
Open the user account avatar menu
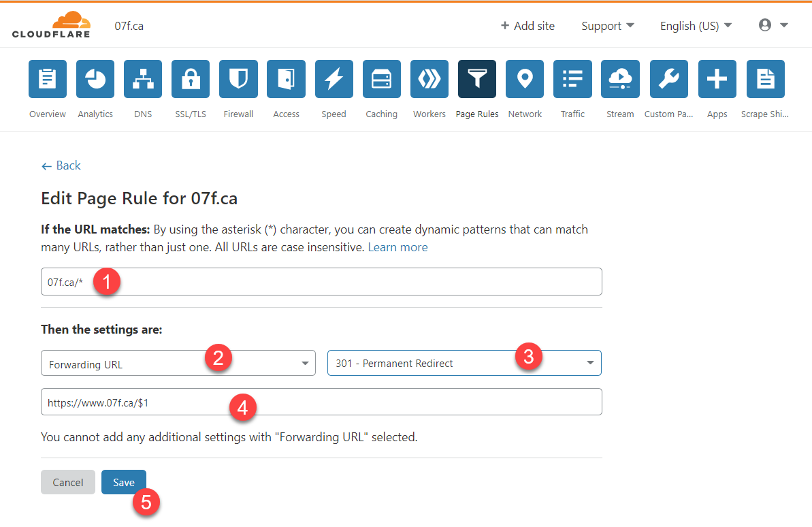773,25
